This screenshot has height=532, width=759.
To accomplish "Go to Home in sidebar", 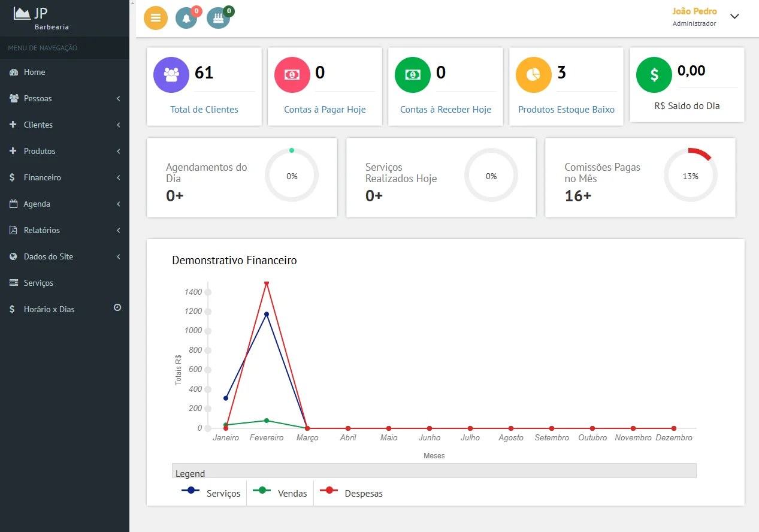I will point(35,72).
